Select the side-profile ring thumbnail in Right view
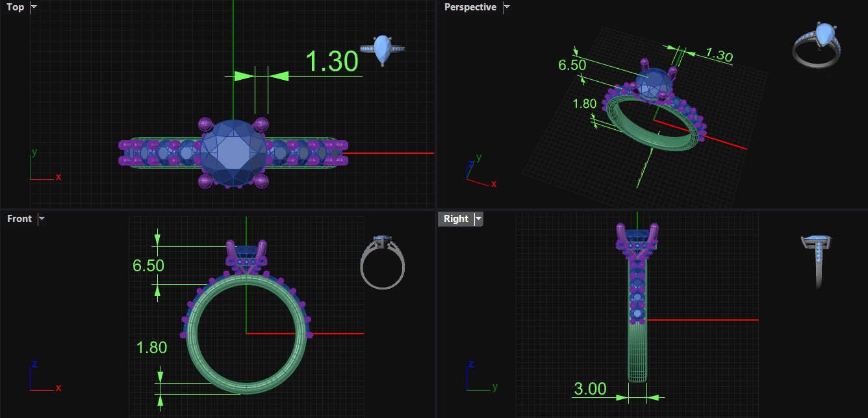868x418 pixels. pos(819,261)
